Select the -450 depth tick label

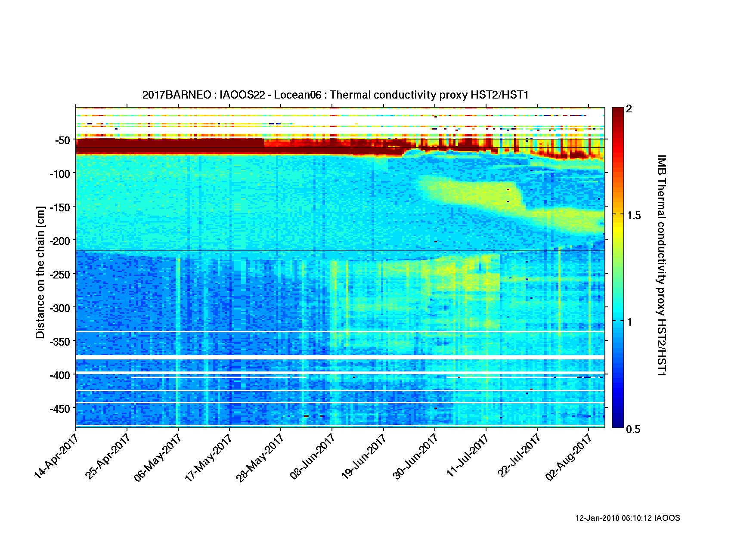[59, 409]
